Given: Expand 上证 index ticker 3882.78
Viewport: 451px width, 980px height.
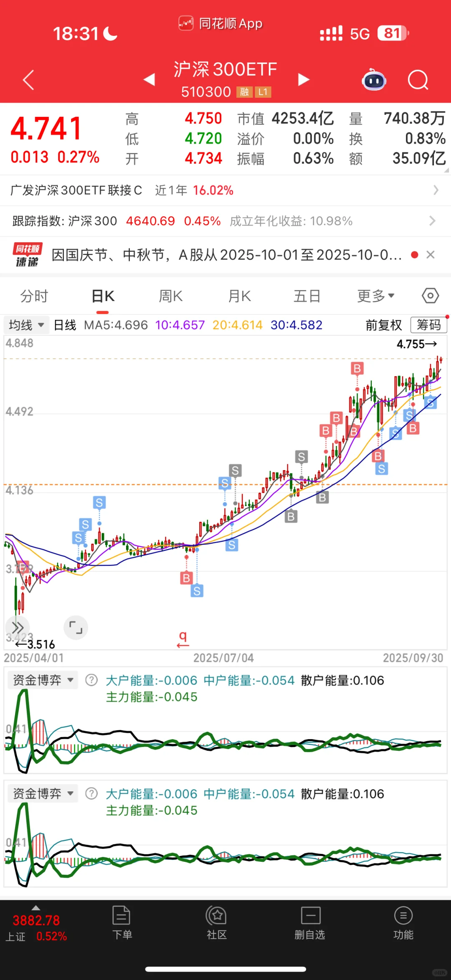Looking at the screenshot, I should point(36,923).
